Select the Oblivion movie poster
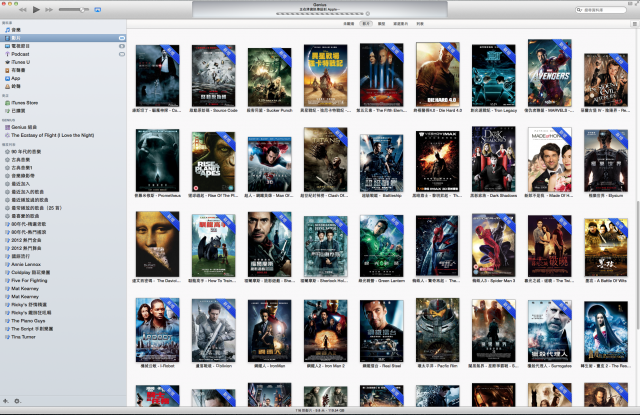Screen dimensions: 640x415 click(x=213, y=331)
